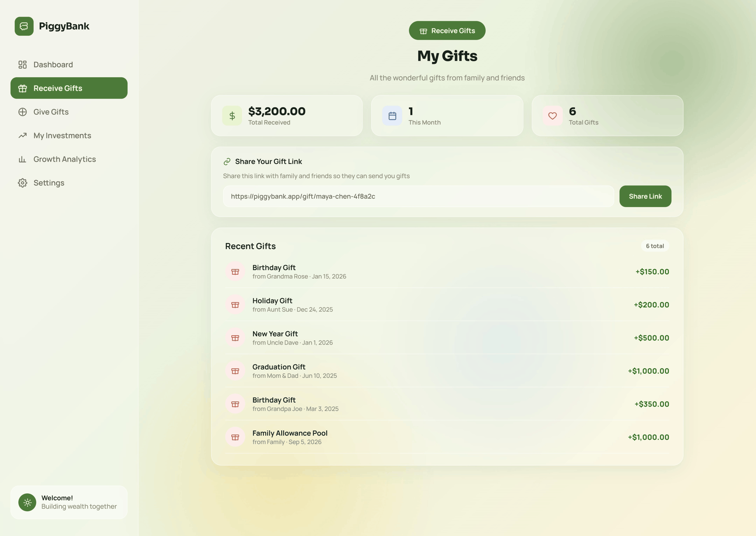Click the +$500.00 amount
This screenshot has width=756, height=536.
pyautogui.click(x=651, y=338)
